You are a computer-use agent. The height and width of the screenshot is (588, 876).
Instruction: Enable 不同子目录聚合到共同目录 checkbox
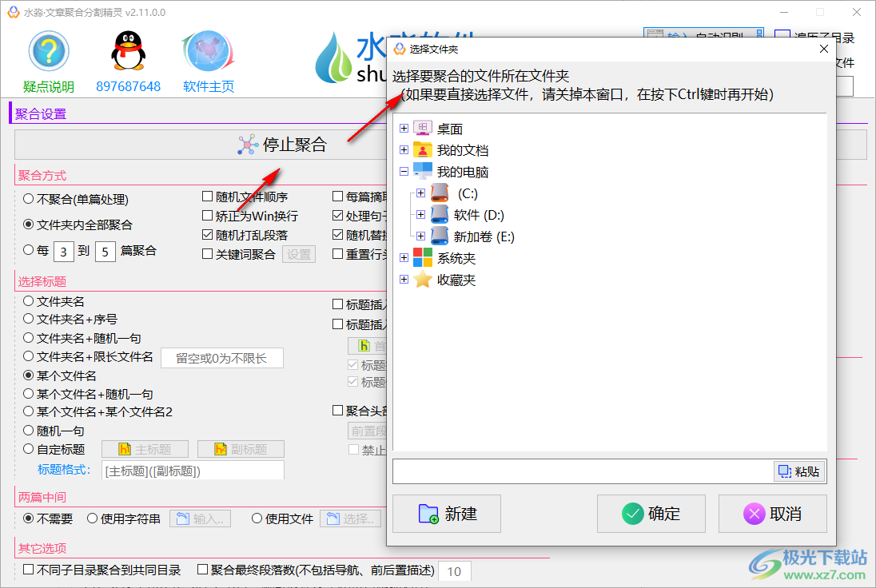point(102,570)
